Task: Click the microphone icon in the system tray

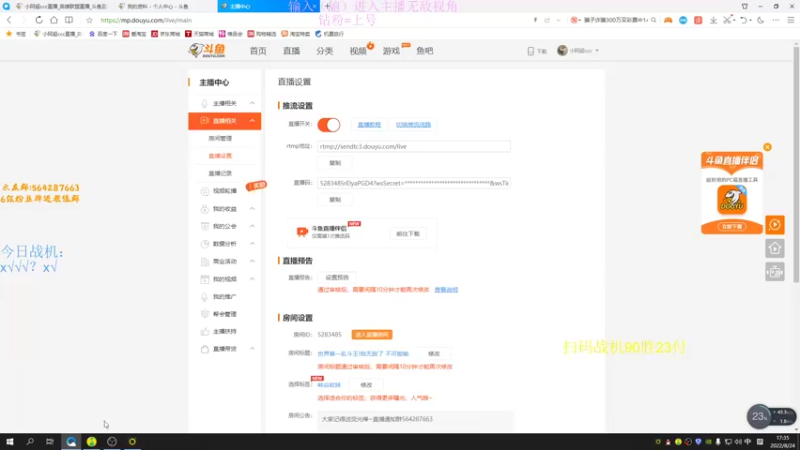Action: coord(718,442)
